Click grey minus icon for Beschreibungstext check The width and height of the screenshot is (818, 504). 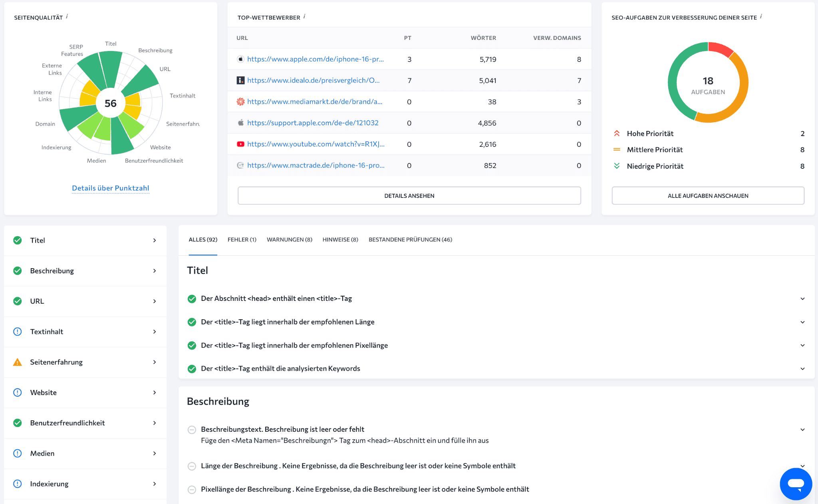click(x=192, y=430)
